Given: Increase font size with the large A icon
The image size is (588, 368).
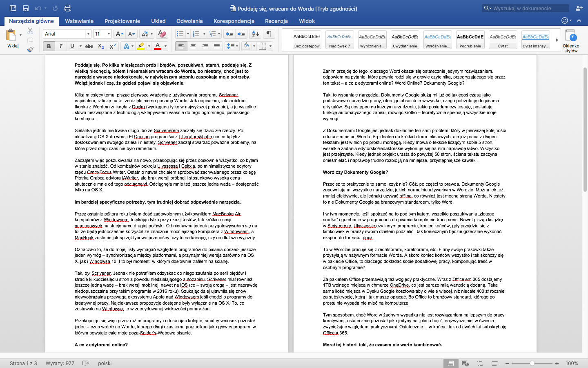Looking at the screenshot, I should coord(119,34).
